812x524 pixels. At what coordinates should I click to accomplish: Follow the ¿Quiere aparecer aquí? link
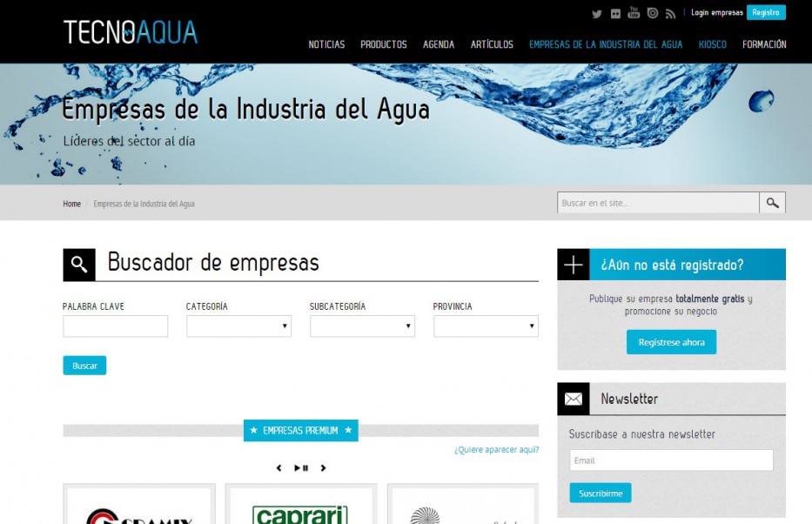tap(496, 450)
